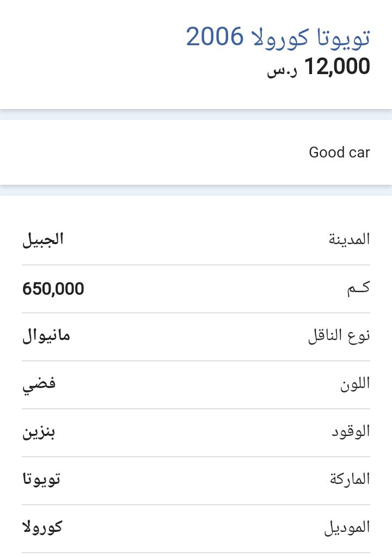Select the الجبيل city value
This screenshot has height=557, width=392.
[x=43, y=239]
